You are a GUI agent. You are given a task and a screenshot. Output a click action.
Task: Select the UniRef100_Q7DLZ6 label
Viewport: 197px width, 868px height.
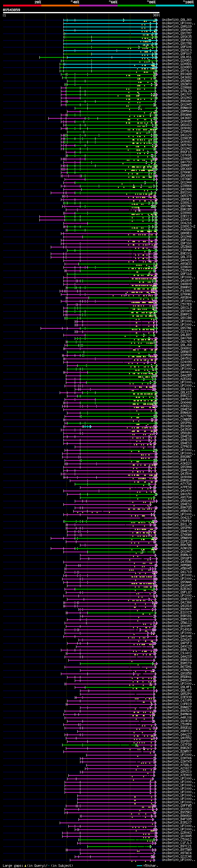(x=177, y=91)
